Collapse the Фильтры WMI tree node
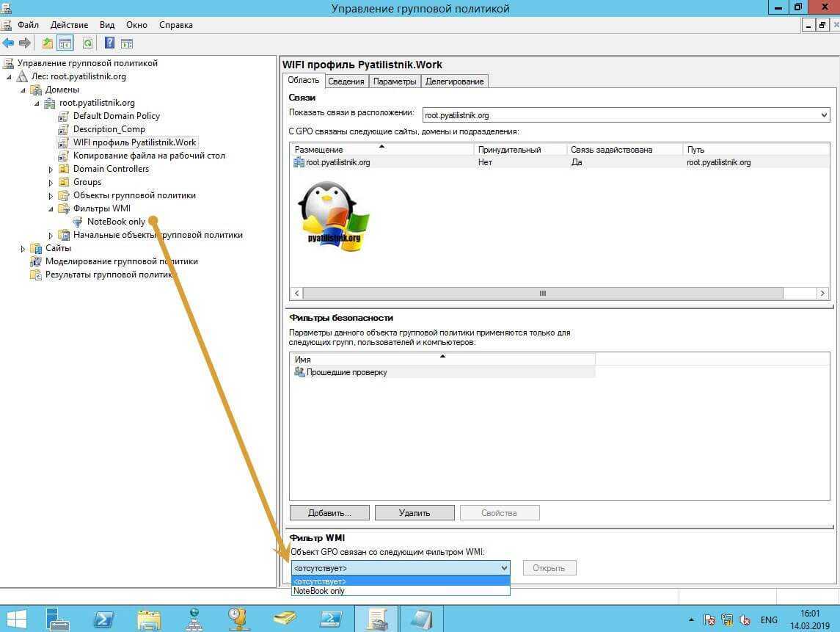This screenshot has width=840, height=632. 51,209
